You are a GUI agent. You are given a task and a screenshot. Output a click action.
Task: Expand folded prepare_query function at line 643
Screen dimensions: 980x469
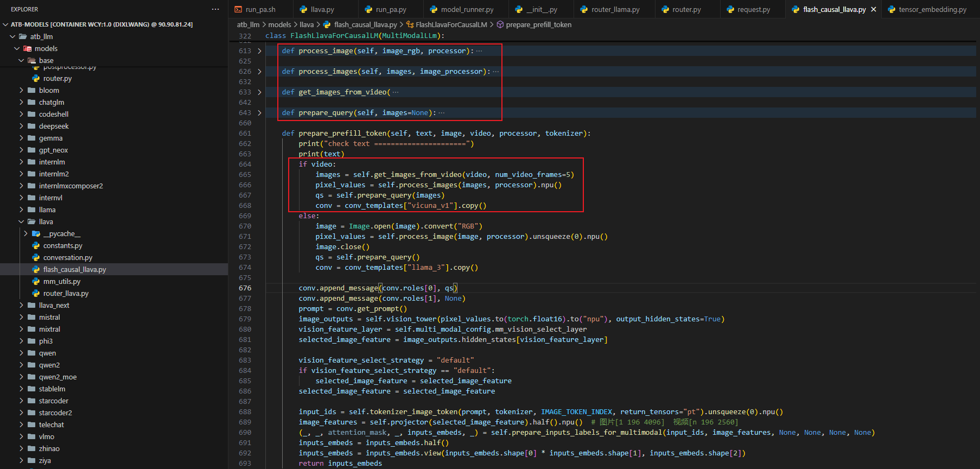click(259, 113)
